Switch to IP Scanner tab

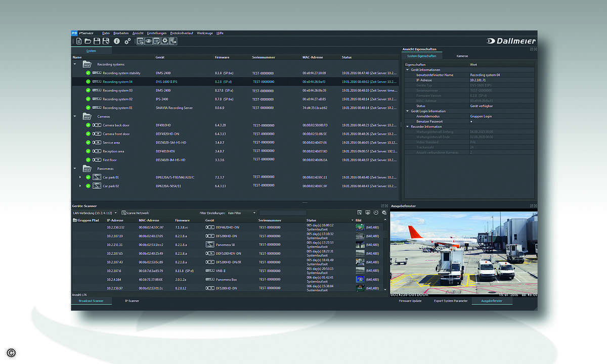click(x=132, y=301)
